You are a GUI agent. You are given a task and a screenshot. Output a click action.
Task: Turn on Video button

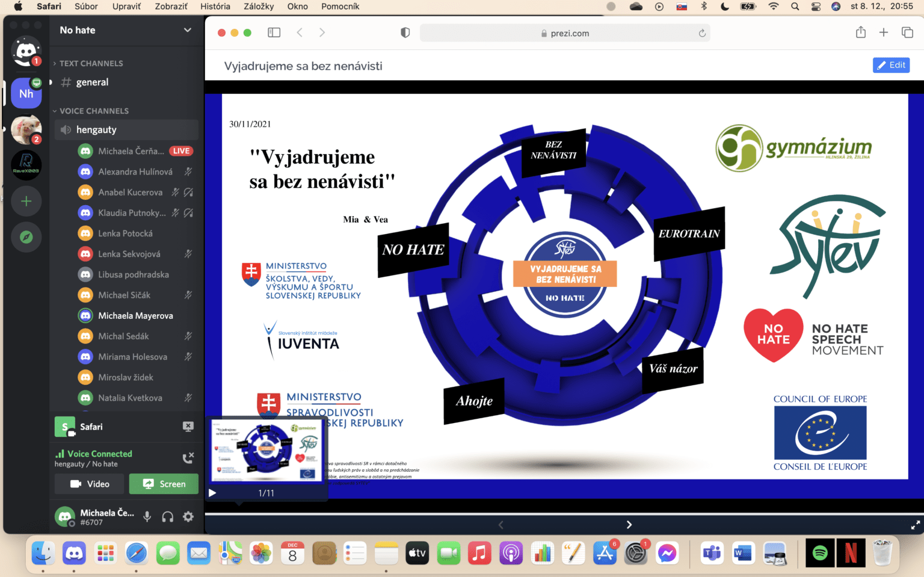coord(90,484)
